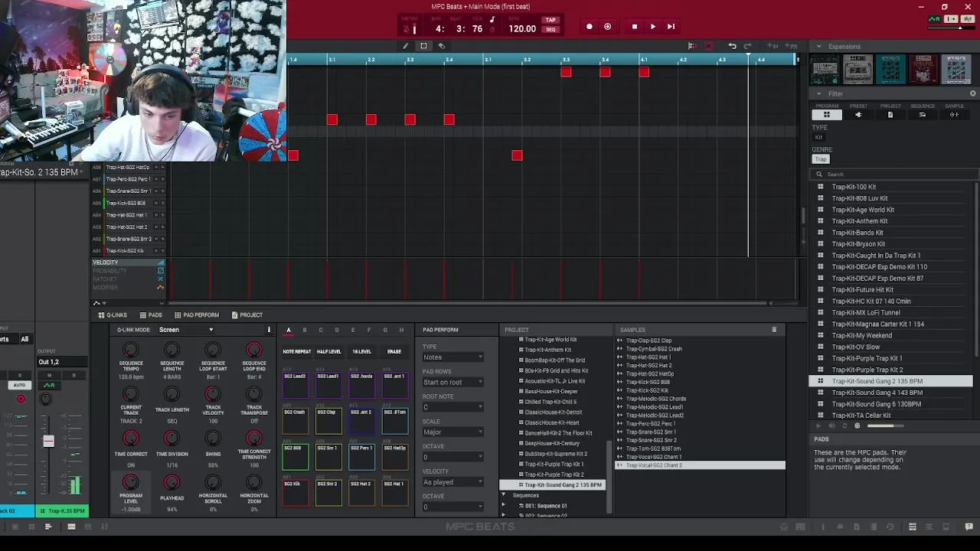Screen dimensions: 980x551
Task: Select the eraser tool
Action: [x=441, y=46]
